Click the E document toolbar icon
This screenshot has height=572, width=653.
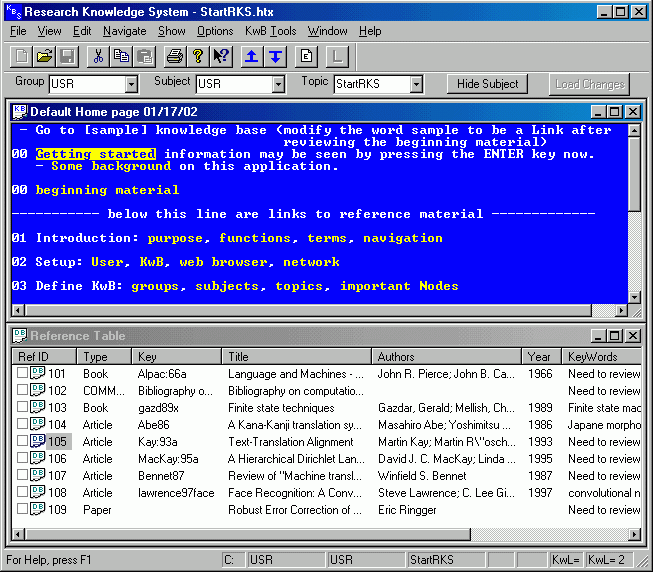(x=306, y=56)
